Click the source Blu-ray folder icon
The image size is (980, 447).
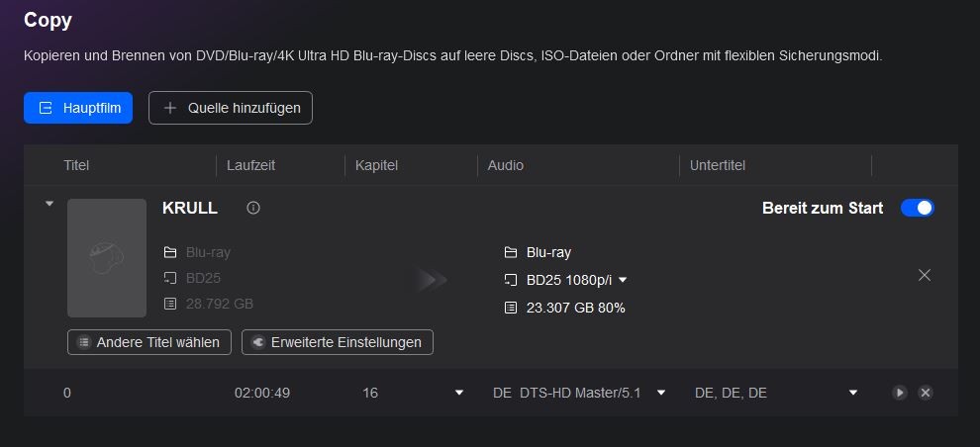170,252
